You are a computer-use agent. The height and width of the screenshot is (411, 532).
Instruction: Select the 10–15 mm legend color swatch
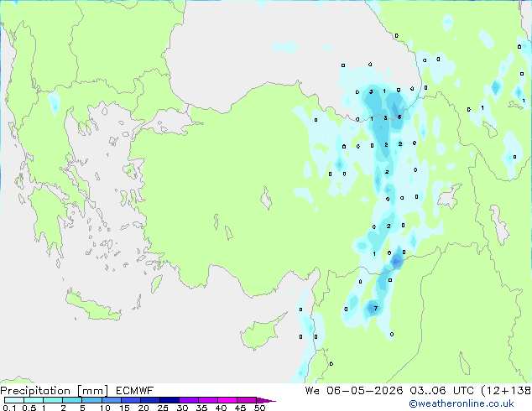click(x=111, y=400)
